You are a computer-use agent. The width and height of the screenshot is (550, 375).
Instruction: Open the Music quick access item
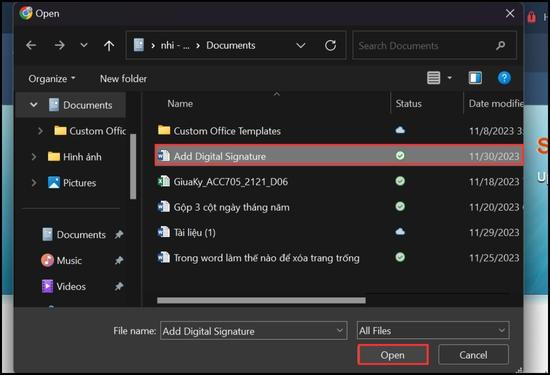coord(69,261)
